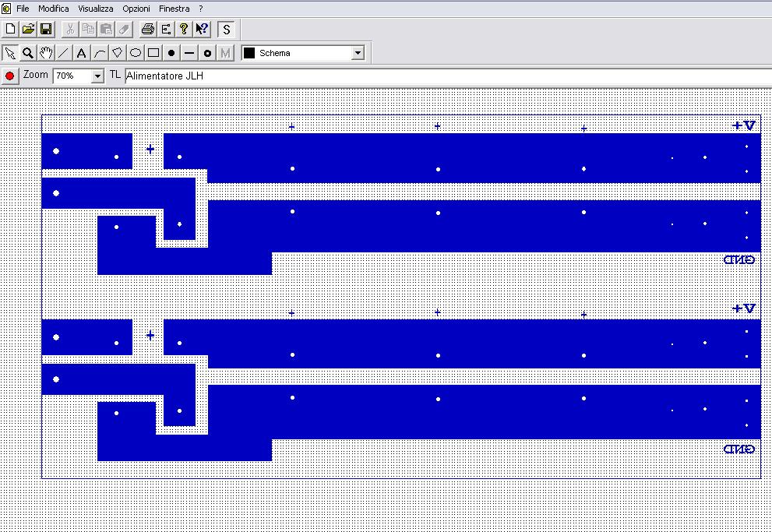Screen dimensions: 772x532
Task: Create a new document with the blank page icon
Action: (10, 29)
